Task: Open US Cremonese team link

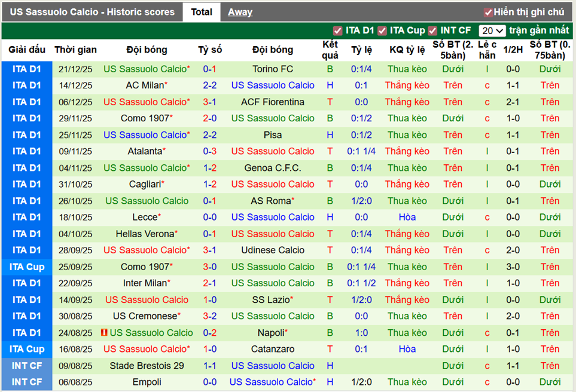Action: pyautogui.click(x=145, y=316)
